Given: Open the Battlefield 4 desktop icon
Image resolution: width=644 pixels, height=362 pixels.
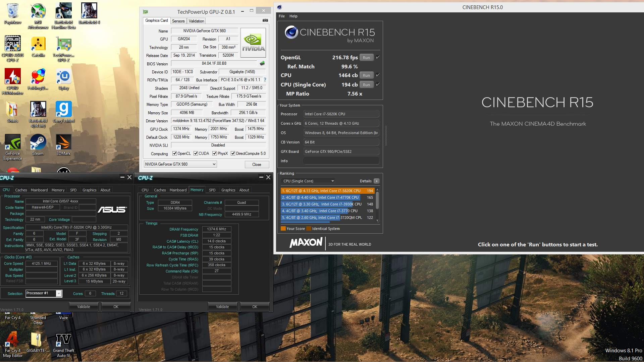Looking at the screenshot, I should coord(89,13).
